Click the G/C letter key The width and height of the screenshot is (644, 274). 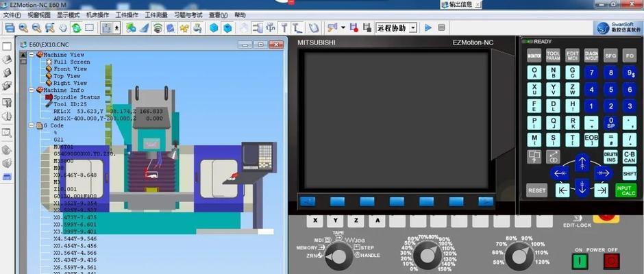coord(572,73)
